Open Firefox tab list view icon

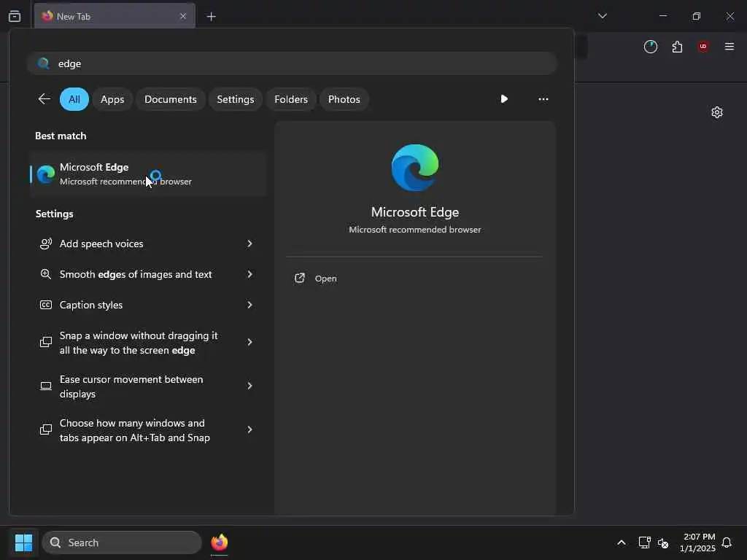(x=15, y=16)
